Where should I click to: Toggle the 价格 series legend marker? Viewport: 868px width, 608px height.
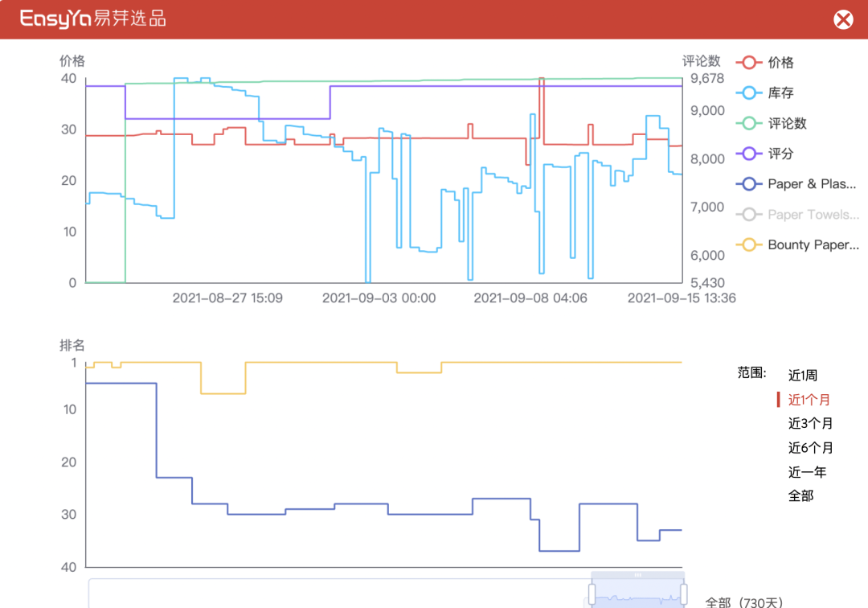coord(749,63)
